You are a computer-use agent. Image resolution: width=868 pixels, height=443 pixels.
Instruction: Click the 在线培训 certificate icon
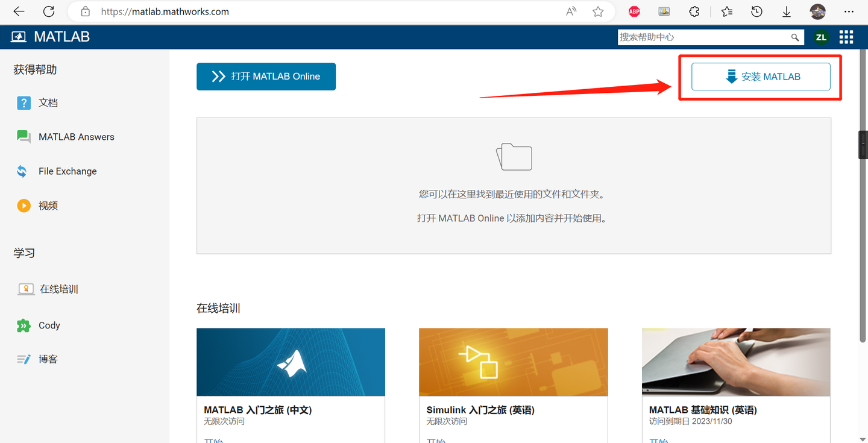(26, 289)
